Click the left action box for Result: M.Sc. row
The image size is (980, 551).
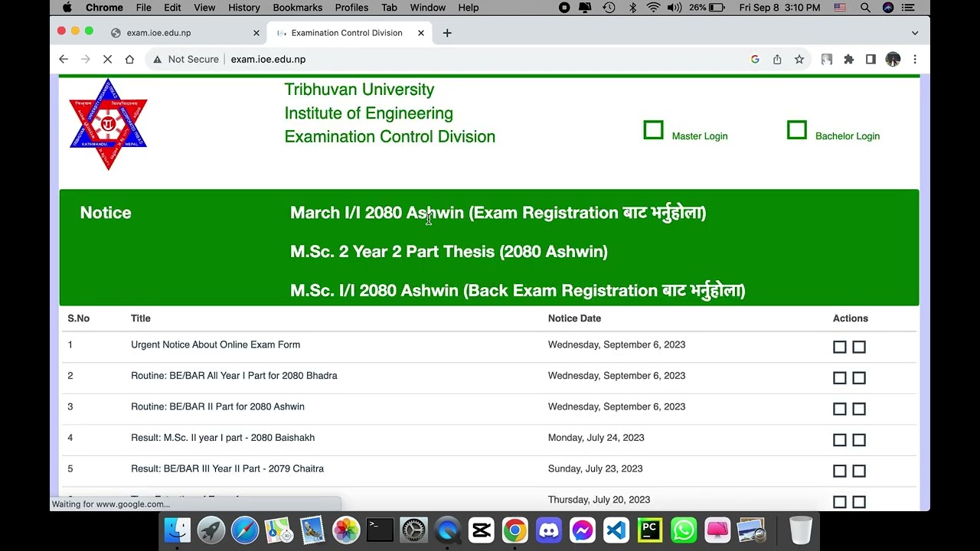pyautogui.click(x=840, y=440)
